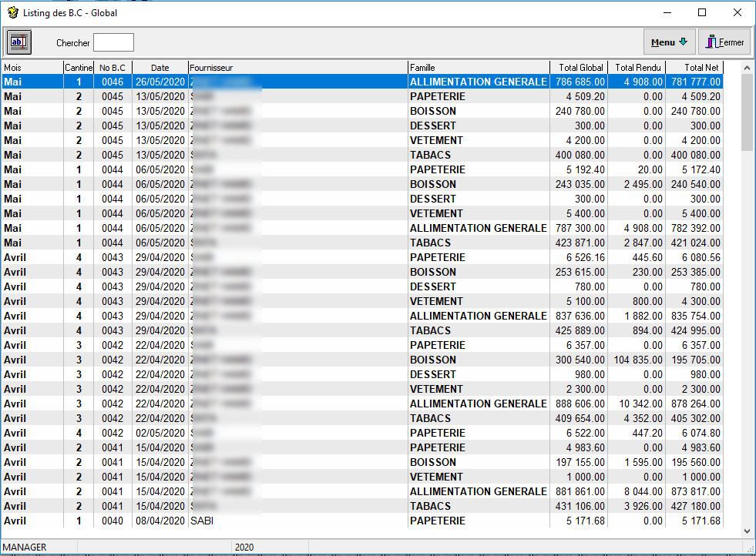
Task: Select total net value 782 392.00
Action: point(696,229)
